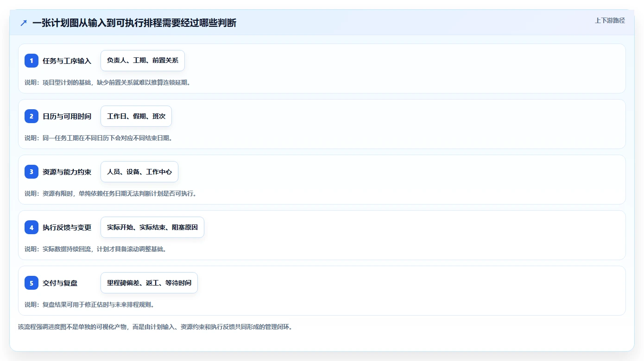
Task: Click the note starting 复盘结果可用于
Action: (x=89, y=305)
